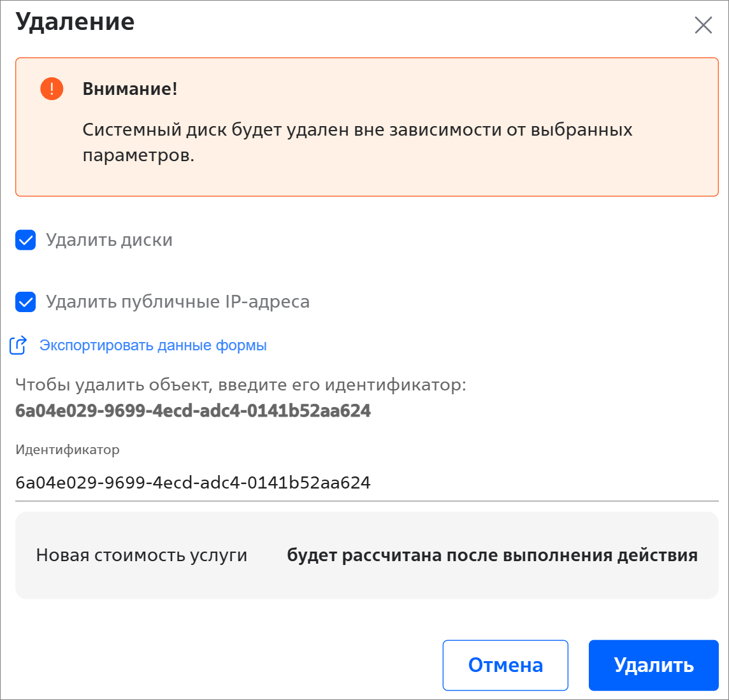Uncheck the Удалить диски checkbox
This screenshot has width=729, height=700.
pos(25,241)
